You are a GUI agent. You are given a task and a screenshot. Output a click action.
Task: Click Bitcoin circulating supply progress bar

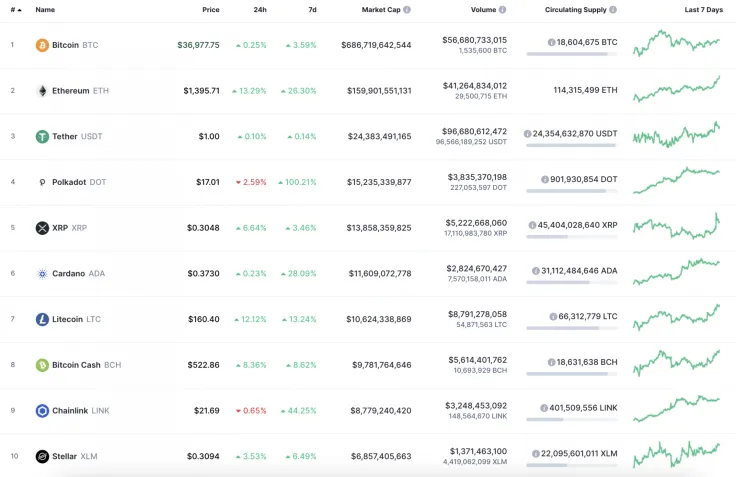coord(572,54)
